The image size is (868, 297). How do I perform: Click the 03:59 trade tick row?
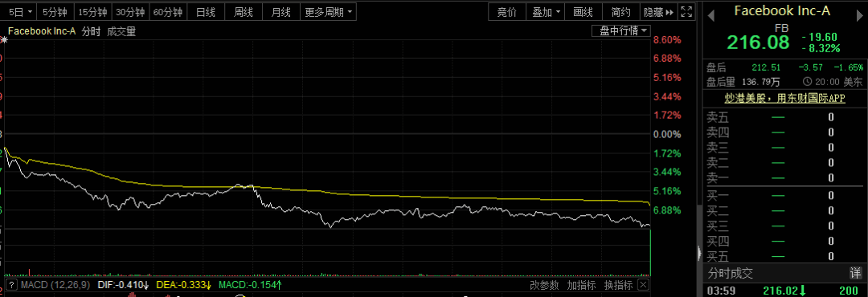[x=785, y=291]
